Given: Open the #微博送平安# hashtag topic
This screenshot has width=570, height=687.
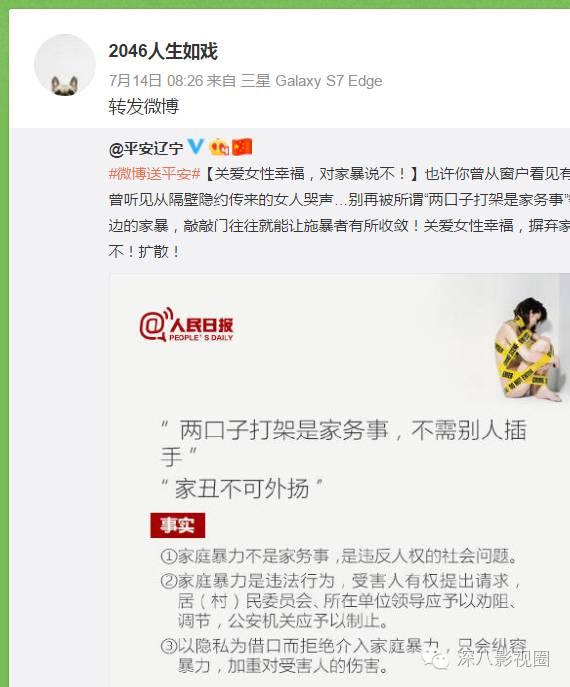Looking at the screenshot, I should click(155, 174).
